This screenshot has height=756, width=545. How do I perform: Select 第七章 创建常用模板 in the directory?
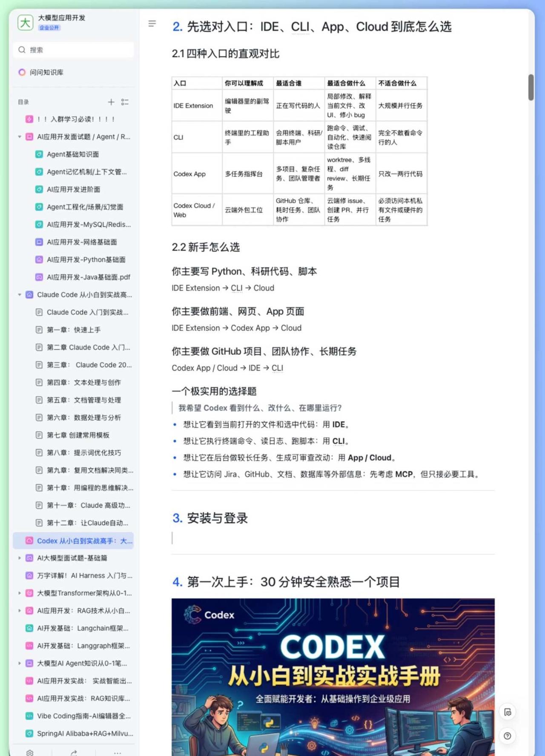pyautogui.click(x=78, y=435)
